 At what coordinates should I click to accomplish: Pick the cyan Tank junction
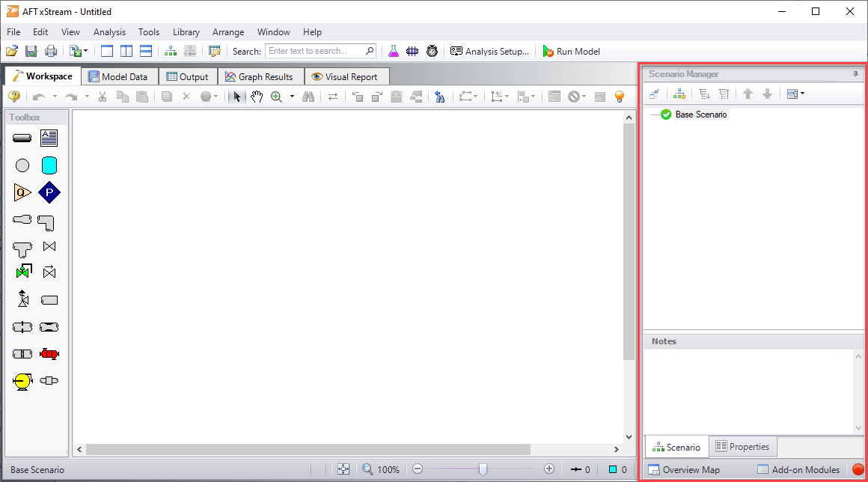[49, 165]
